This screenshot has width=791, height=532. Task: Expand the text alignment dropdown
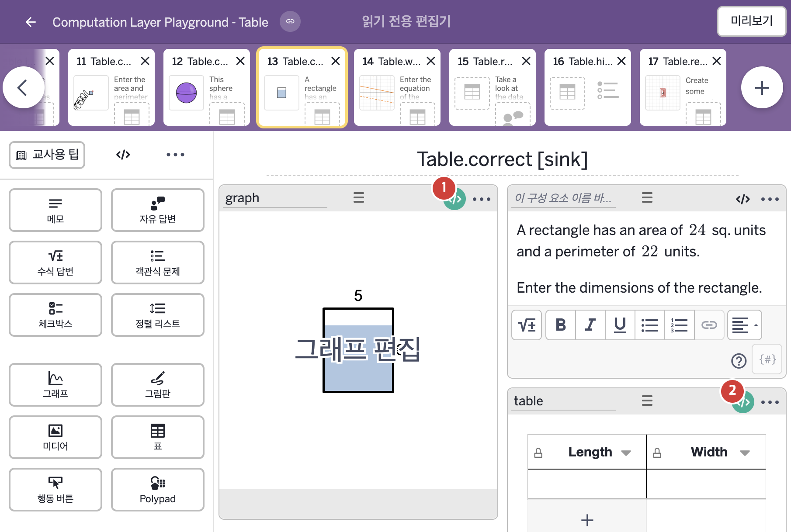745,325
